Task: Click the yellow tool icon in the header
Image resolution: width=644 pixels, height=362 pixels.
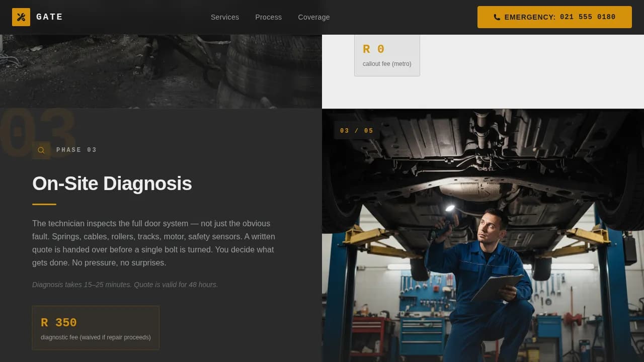Action: click(21, 17)
